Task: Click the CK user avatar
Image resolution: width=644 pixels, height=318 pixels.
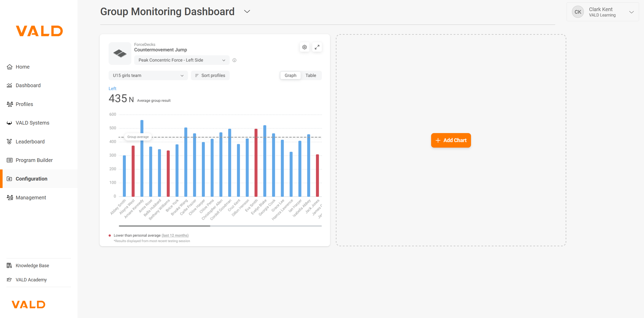Action: 578,12
